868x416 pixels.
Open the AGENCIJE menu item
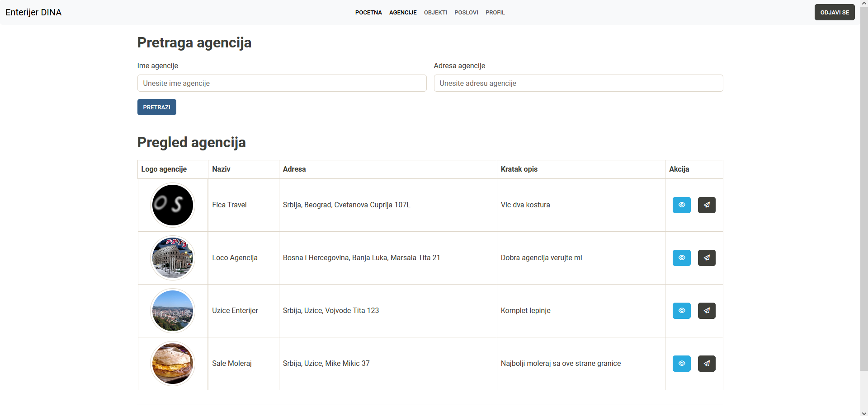pyautogui.click(x=402, y=12)
